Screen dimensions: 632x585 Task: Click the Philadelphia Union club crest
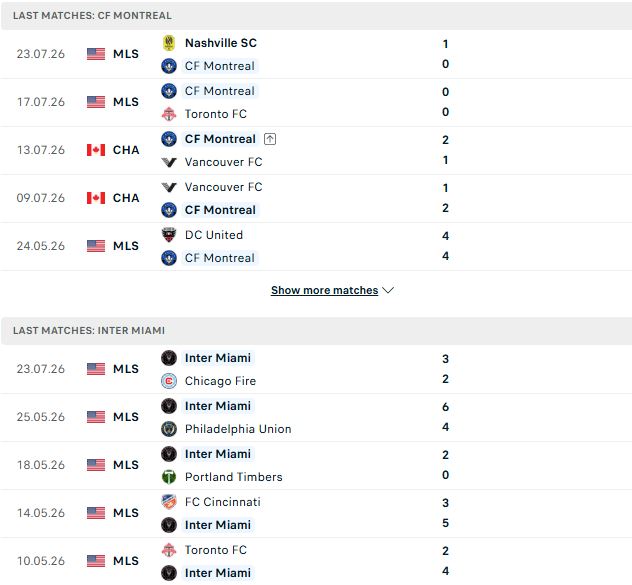[x=169, y=429]
